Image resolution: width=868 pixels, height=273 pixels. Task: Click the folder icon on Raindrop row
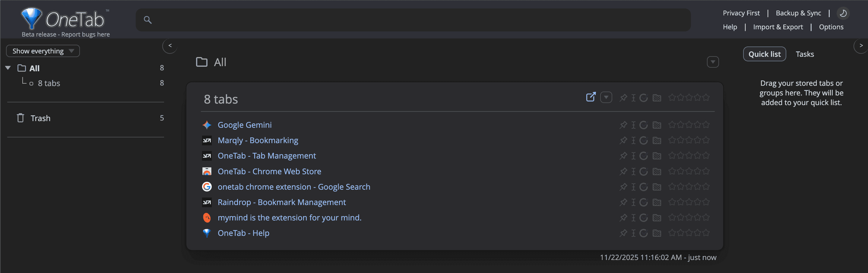click(x=656, y=202)
